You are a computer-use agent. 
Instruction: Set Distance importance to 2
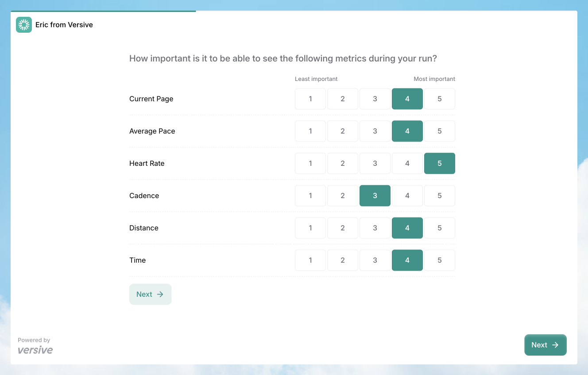point(342,228)
